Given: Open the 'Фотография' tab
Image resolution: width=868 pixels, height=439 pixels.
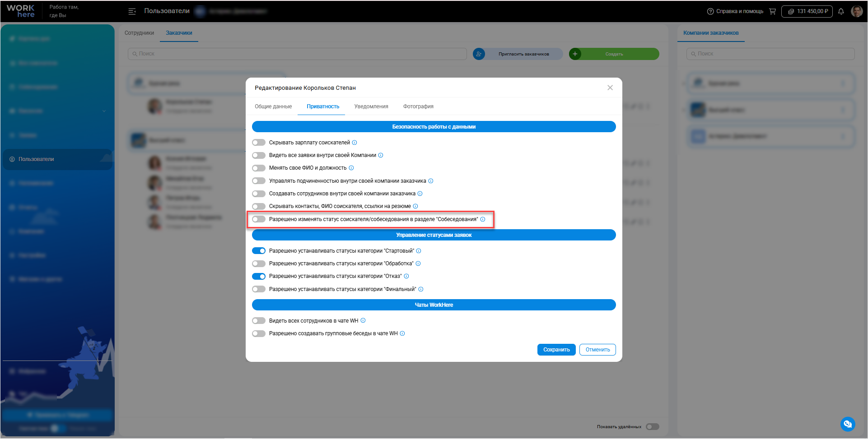Looking at the screenshot, I should point(418,106).
